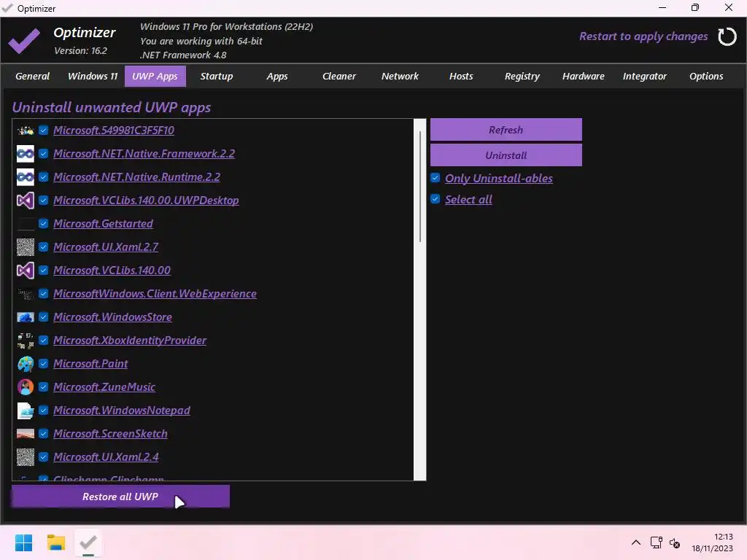
Task: Open the Cleaner tab
Action: pos(338,76)
